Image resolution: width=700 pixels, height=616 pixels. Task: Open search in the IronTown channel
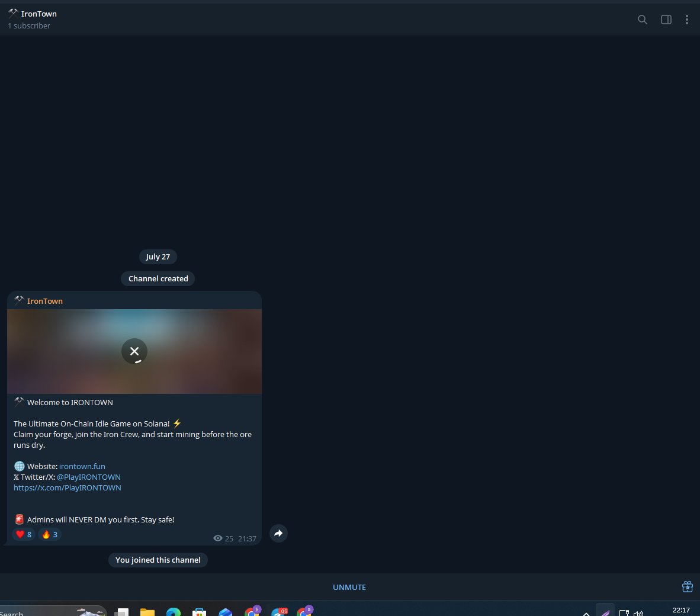(643, 20)
